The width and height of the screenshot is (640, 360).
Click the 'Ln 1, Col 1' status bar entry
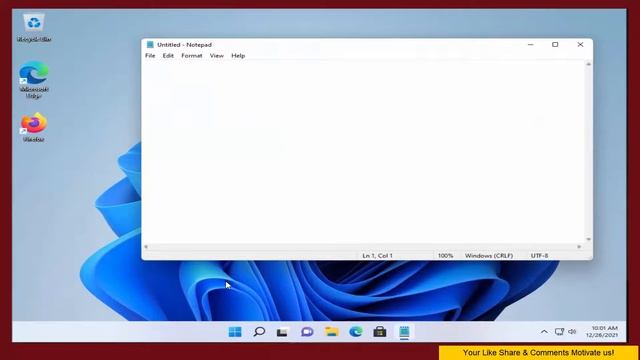click(x=377, y=256)
